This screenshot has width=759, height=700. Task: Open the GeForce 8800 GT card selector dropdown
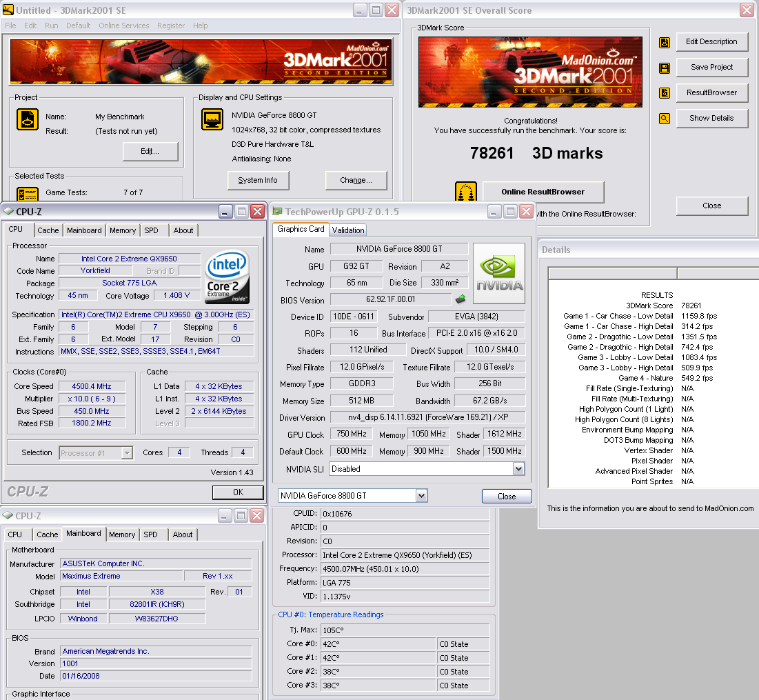coord(421,496)
